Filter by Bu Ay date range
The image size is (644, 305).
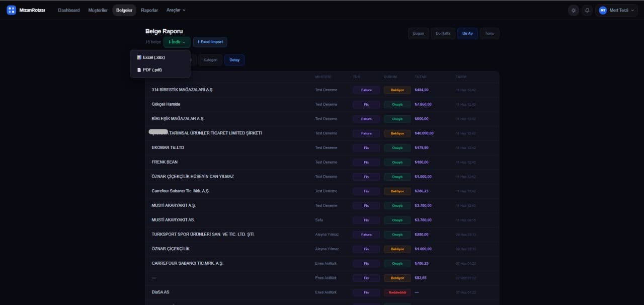click(467, 34)
